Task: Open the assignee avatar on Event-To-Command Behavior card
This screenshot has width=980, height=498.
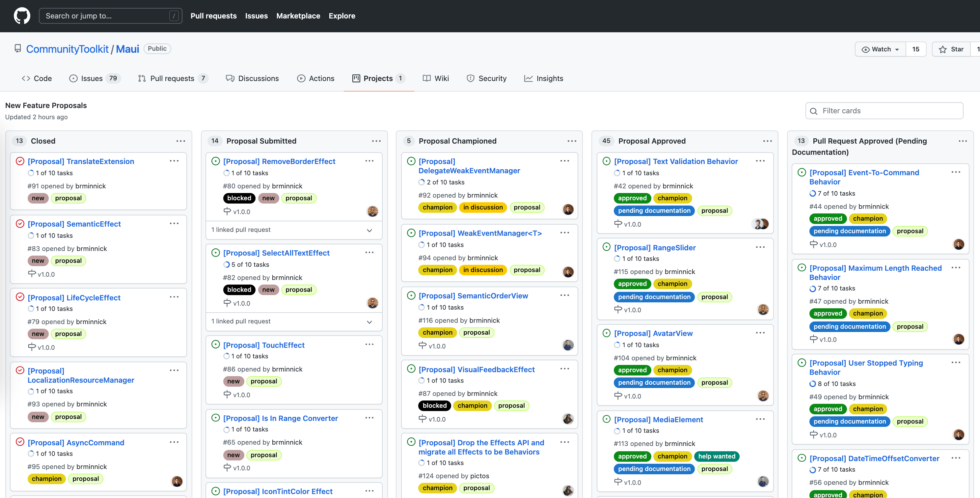Action: [x=959, y=244]
